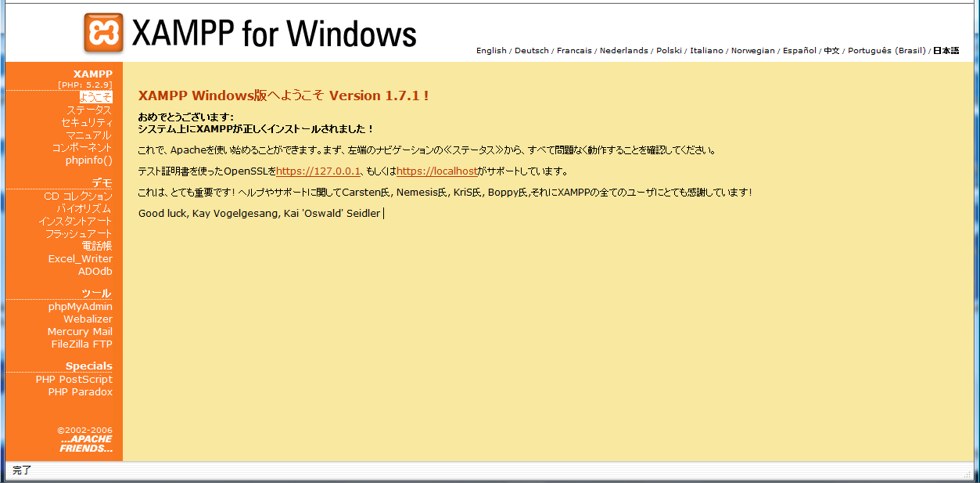Open the ようこそ welcome page

point(96,97)
